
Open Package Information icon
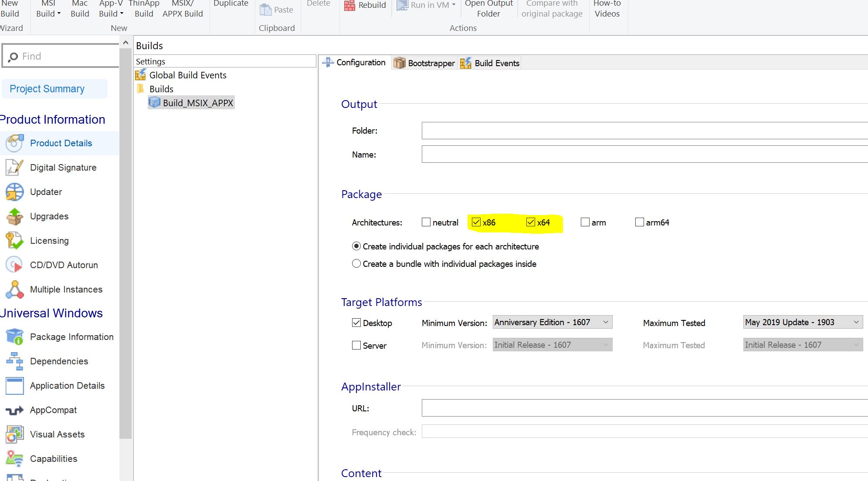(x=14, y=337)
